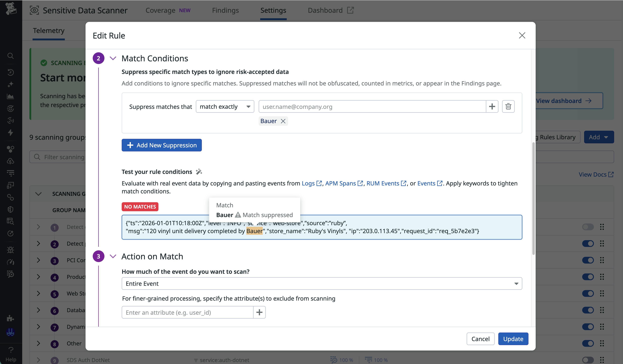The height and width of the screenshot is (364, 623).
Task: Open the match exactly dropdown
Action: pyautogui.click(x=225, y=106)
